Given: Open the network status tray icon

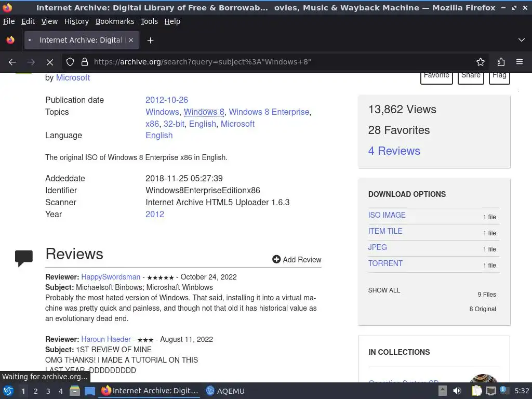Looking at the screenshot, I should tap(490, 391).
